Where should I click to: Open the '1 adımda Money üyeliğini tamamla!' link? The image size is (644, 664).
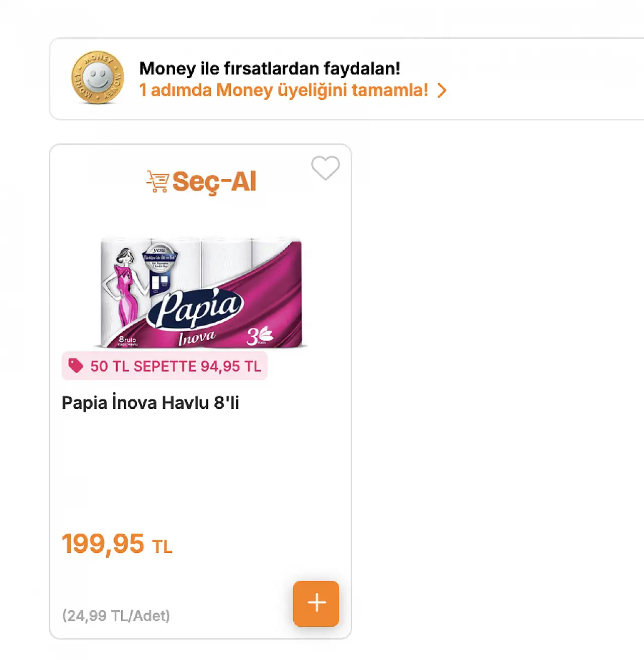[283, 90]
